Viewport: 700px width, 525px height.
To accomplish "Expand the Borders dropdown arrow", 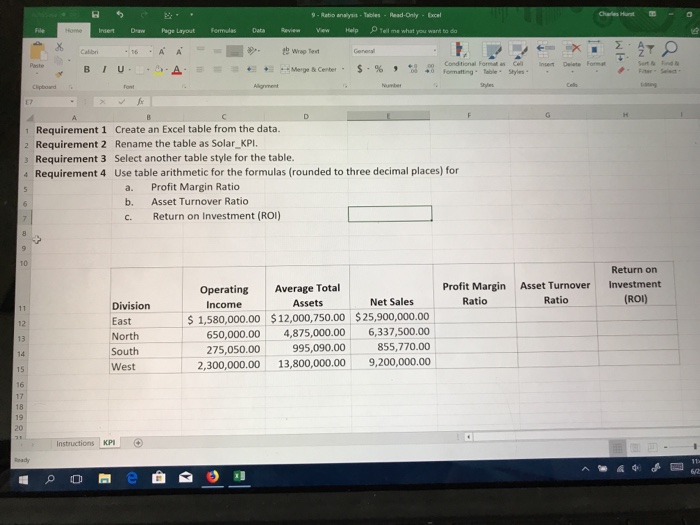I will 148,70.
